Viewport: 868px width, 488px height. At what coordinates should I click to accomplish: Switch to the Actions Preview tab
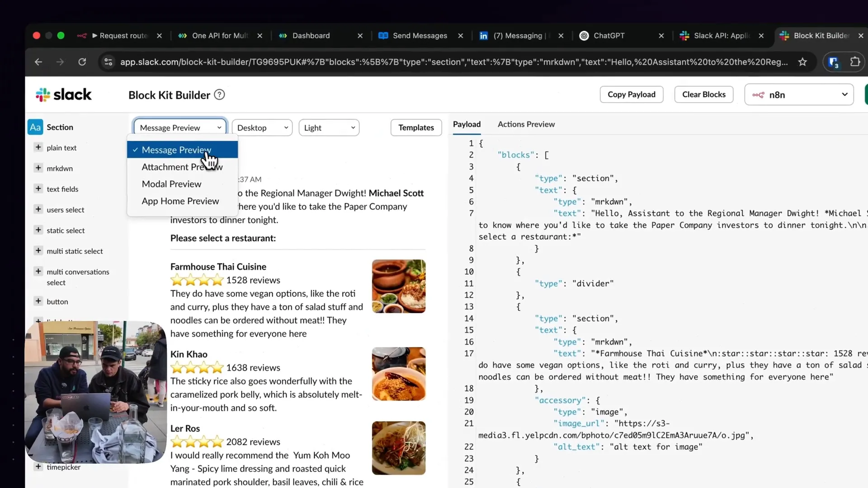pyautogui.click(x=526, y=124)
